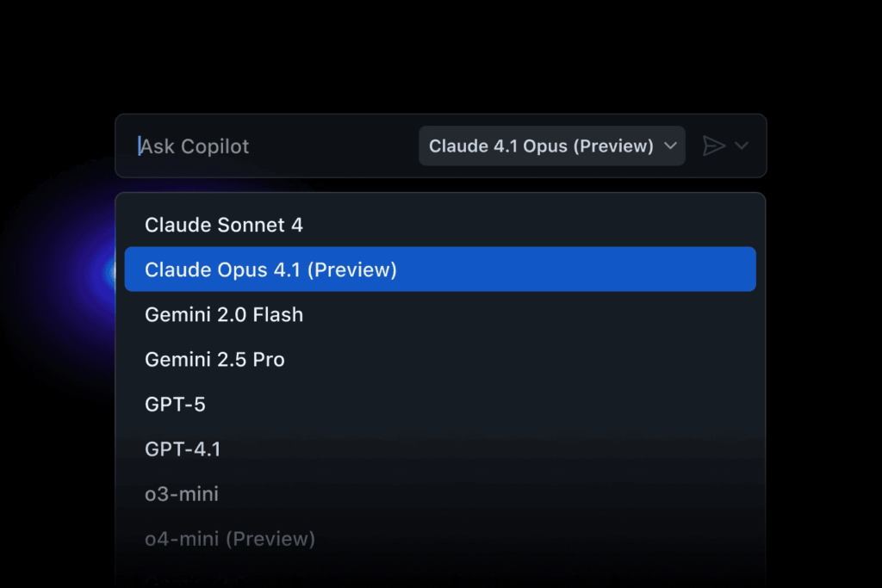Open send options chevron beside send icon
This screenshot has height=588, width=882.
pos(741,145)
